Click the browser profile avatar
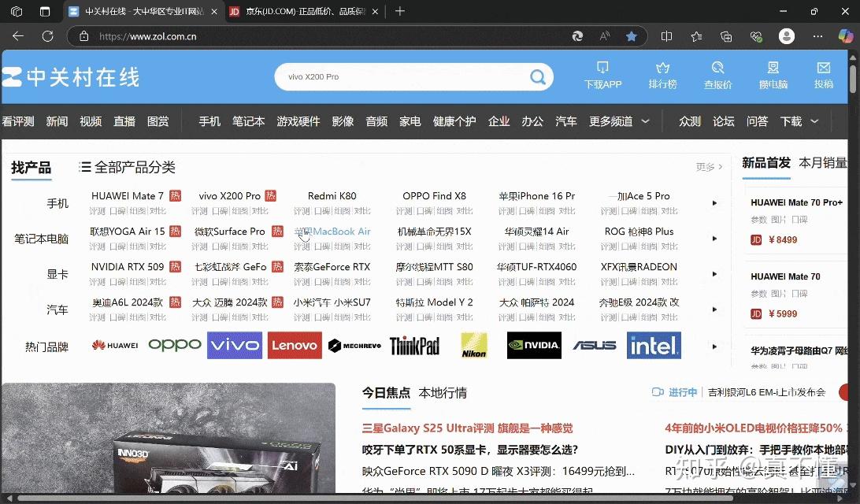This screenshot has width=860, height=504. (787, 36)
